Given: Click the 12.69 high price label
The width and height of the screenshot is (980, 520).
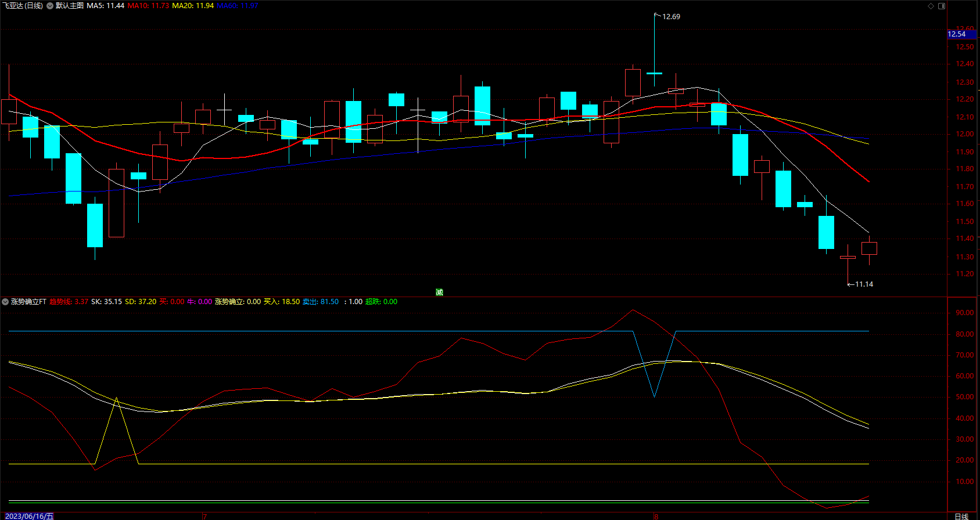Looking at the screenshot, I should point(671,17).
